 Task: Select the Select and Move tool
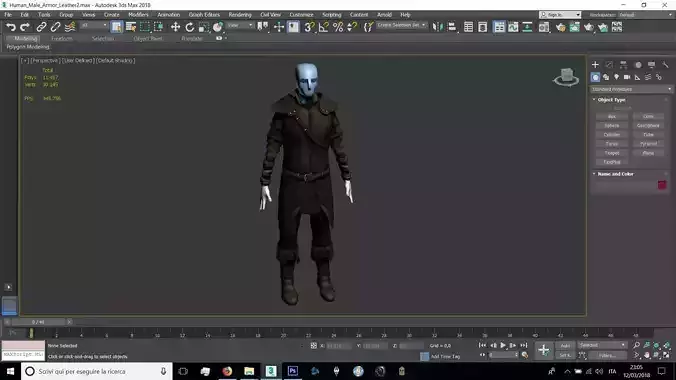(175, 27)
